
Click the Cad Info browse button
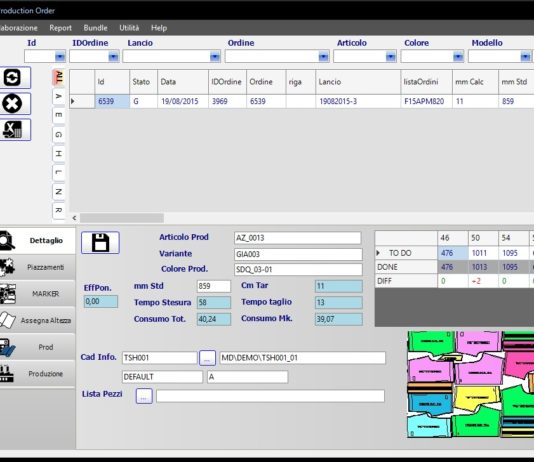pyautogui.click(x=207, y=358)
